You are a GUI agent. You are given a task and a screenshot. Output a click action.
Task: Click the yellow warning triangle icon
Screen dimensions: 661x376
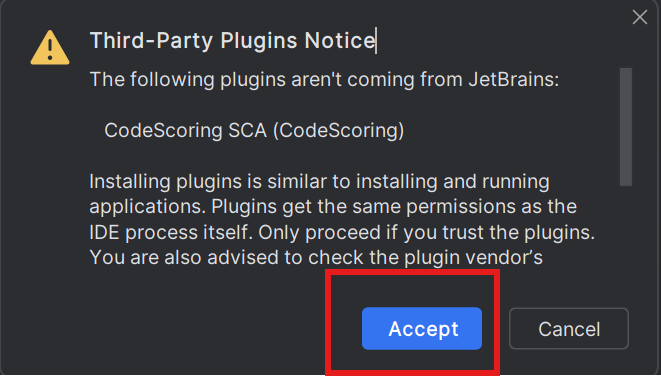click(x=50, y=48)
